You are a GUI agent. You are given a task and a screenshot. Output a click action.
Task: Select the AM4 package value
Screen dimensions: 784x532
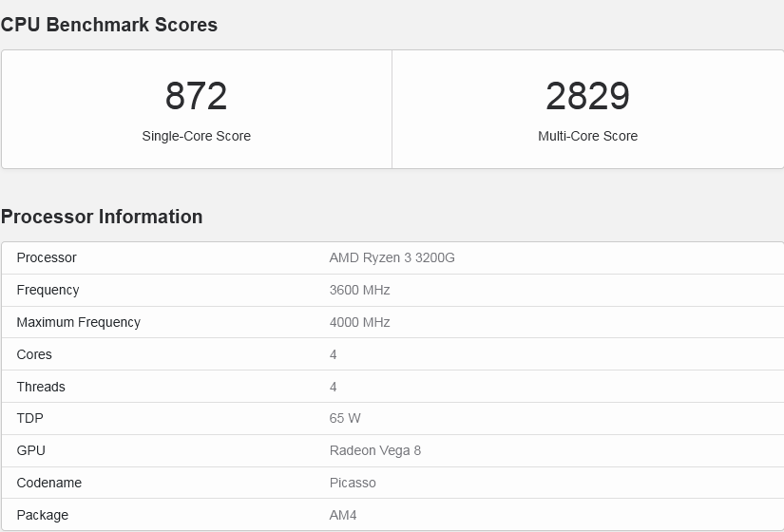coord(343,515)
